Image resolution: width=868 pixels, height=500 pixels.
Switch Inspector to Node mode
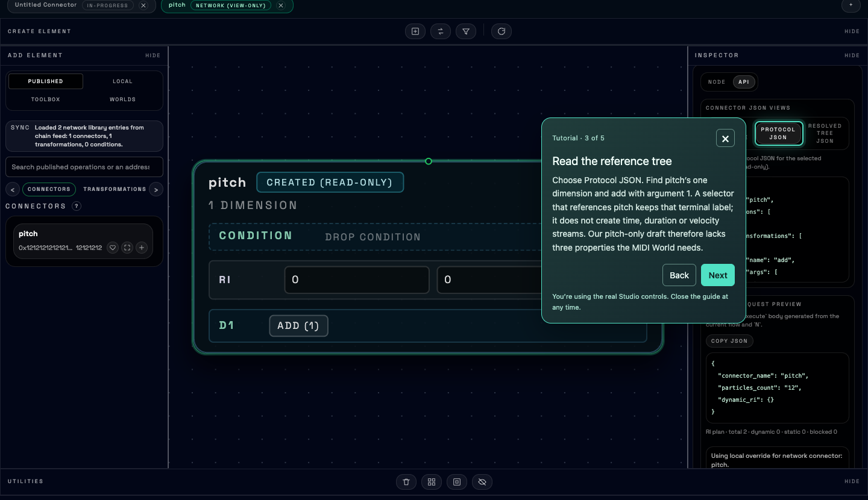[x=717, y=82]
